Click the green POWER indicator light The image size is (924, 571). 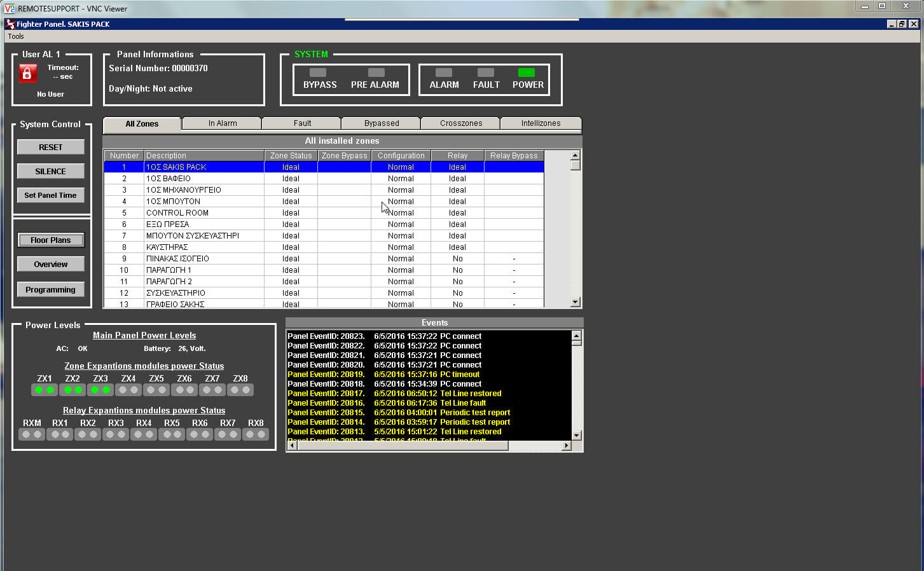[526, 72]
